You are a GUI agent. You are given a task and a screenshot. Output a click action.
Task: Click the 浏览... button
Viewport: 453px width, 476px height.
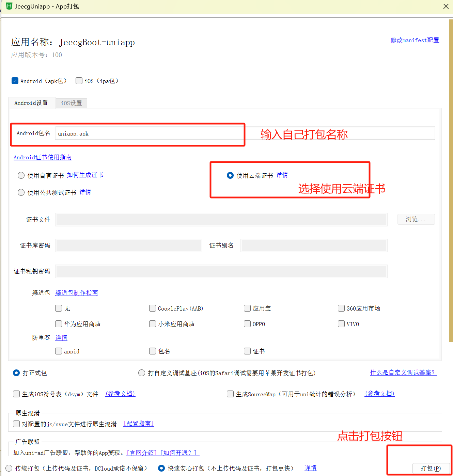coord(416,219)
